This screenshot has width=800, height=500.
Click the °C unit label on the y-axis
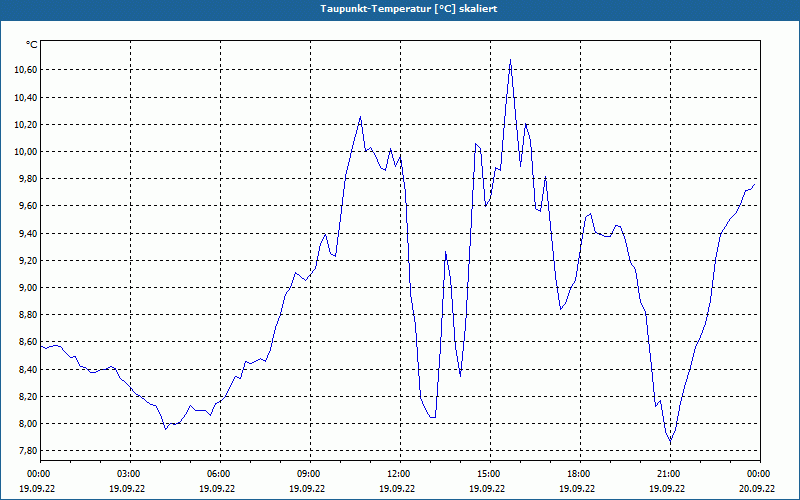coord(32,45)
